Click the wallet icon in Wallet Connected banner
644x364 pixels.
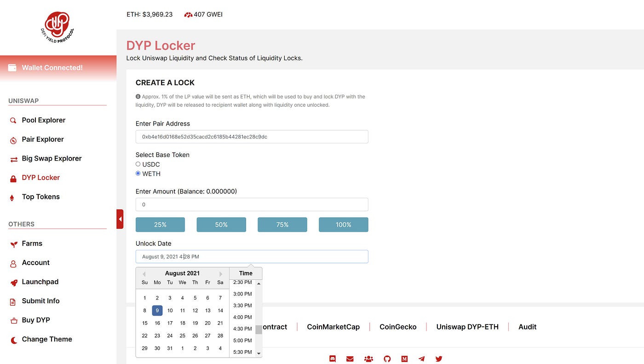pos(12,68)
